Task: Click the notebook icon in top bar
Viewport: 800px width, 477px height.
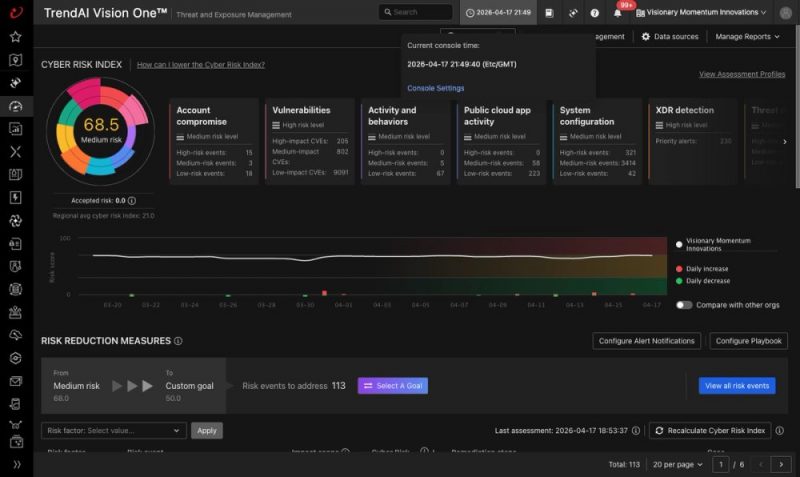Action: point(549,13)
